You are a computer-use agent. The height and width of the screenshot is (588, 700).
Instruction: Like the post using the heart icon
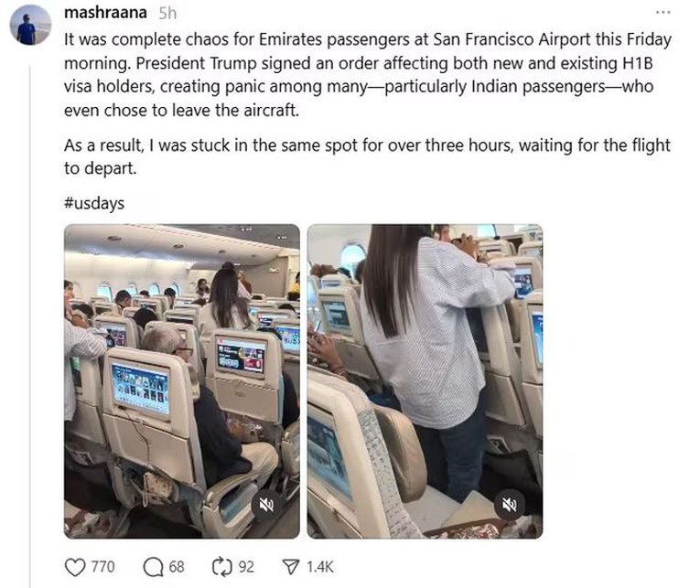click(x=75, y=567)
